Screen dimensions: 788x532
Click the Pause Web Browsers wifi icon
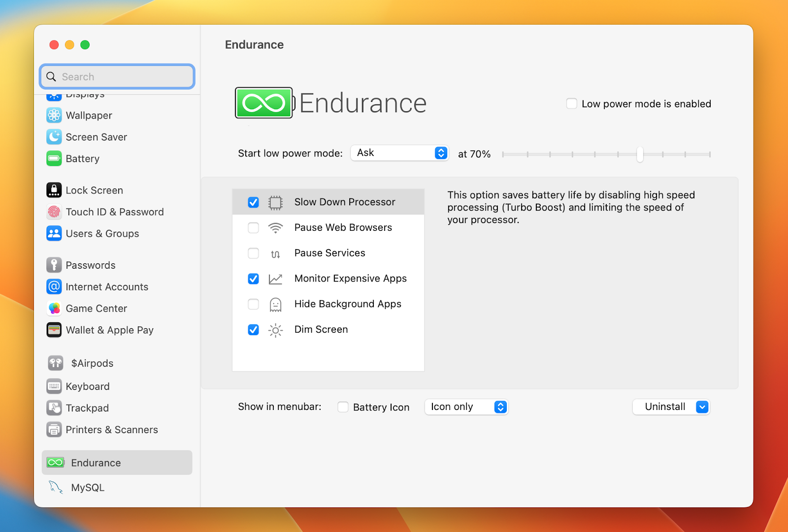(x=275, y=228)
